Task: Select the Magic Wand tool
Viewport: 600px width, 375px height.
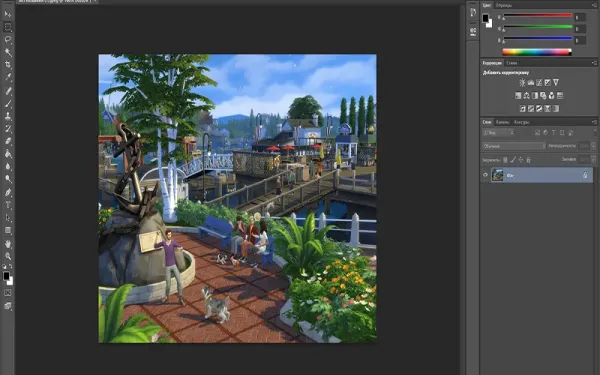Action: point(8,52)
